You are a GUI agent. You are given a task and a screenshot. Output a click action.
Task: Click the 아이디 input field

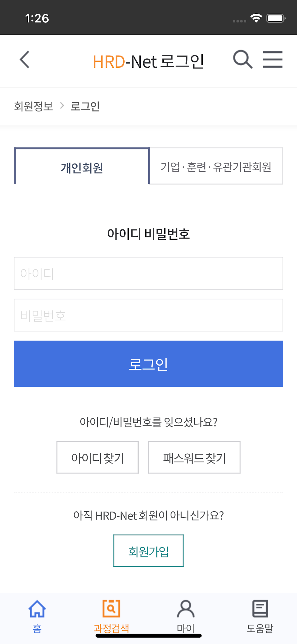coord(148,273)
